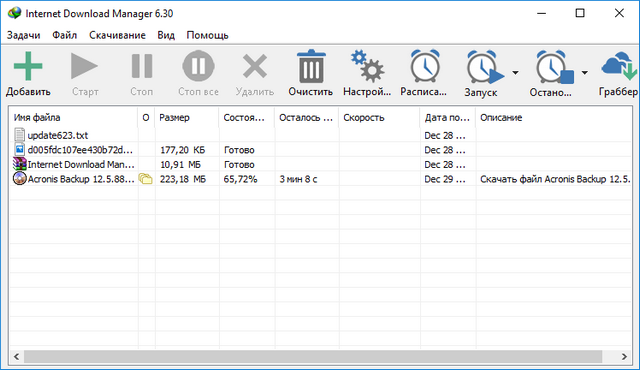Open the Задачи menu
Screen dimensions: 640x370
[x=23, y=35]
